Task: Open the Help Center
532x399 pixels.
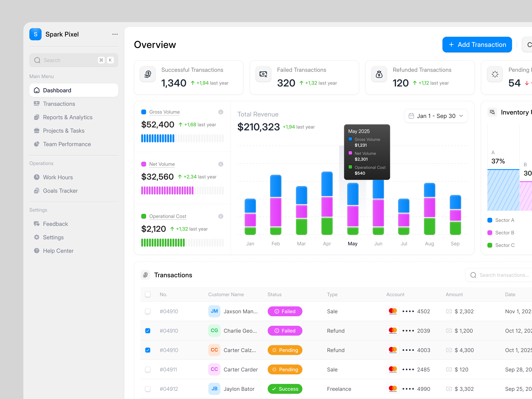Action: click(x=58, y=251)
